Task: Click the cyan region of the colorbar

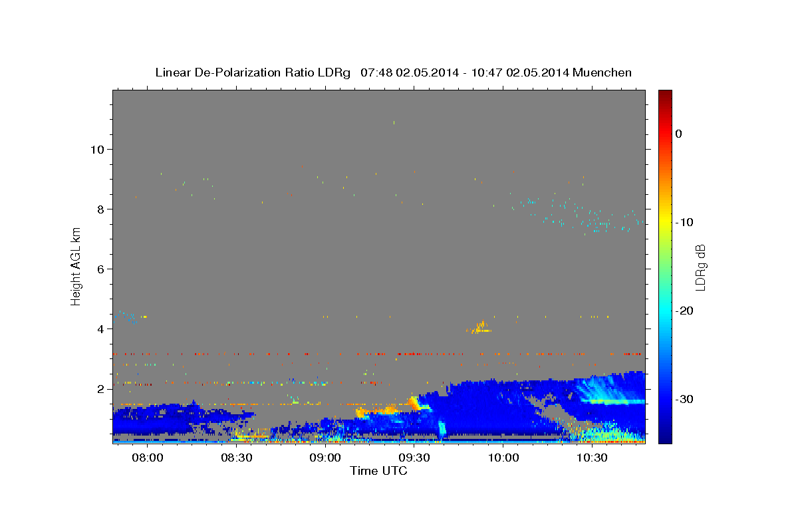Action: 665,311
